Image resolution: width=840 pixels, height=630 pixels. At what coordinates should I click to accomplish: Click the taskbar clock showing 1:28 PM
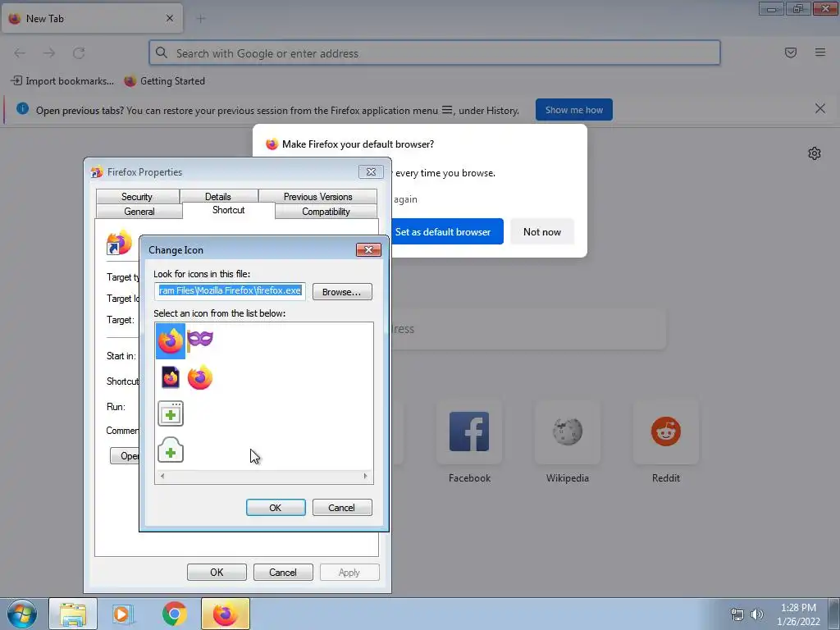[798, 614]
